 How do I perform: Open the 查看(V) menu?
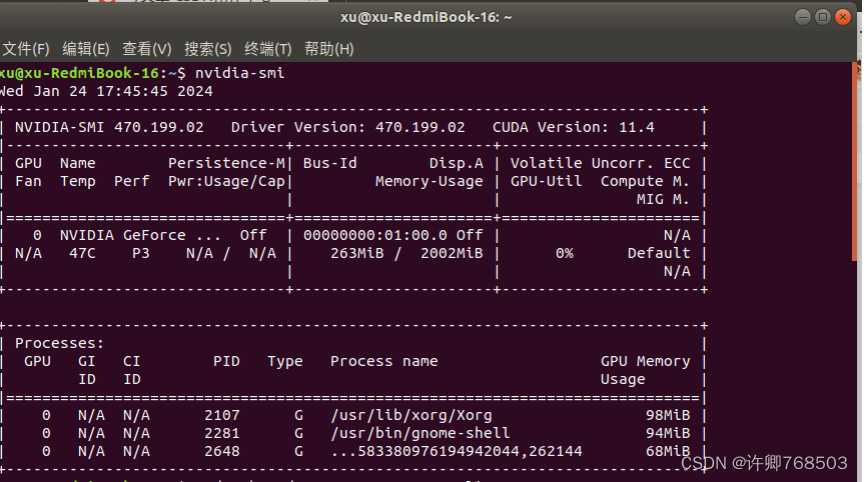[147, 49]
